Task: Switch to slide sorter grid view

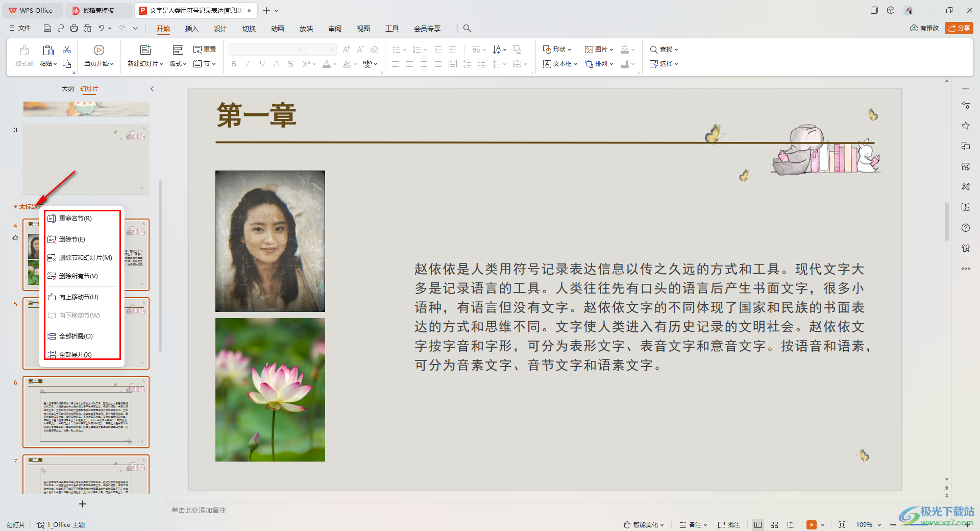Action: tap(774, 525)
